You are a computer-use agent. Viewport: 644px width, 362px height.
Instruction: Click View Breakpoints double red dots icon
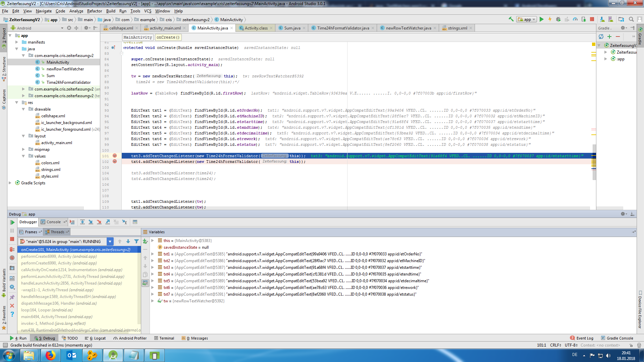point(12,249)
